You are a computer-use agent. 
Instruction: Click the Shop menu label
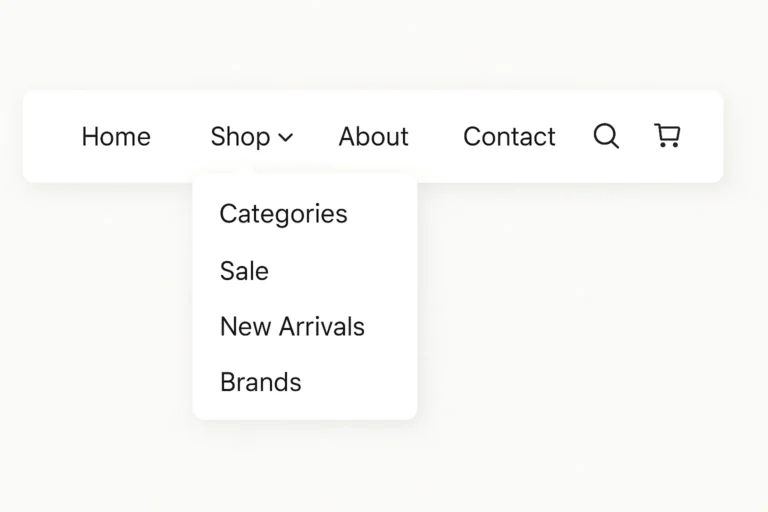pyautogui.click(x=240, y=137)
